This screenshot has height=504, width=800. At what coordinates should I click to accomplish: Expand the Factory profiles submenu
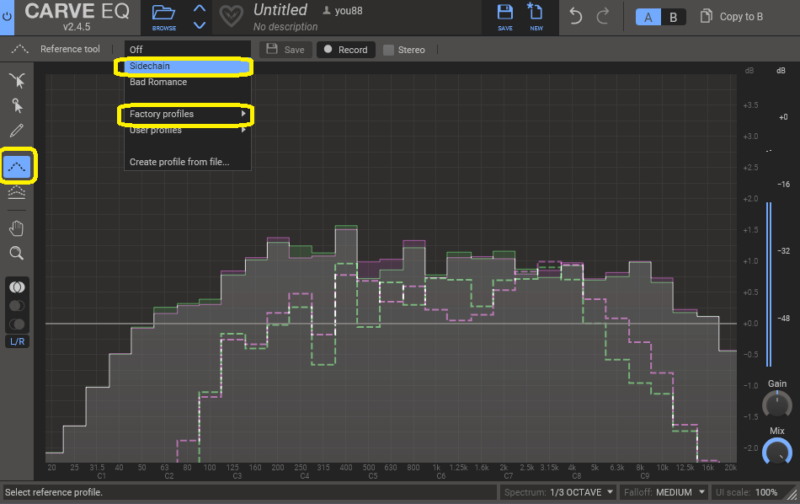coord(186,115)
